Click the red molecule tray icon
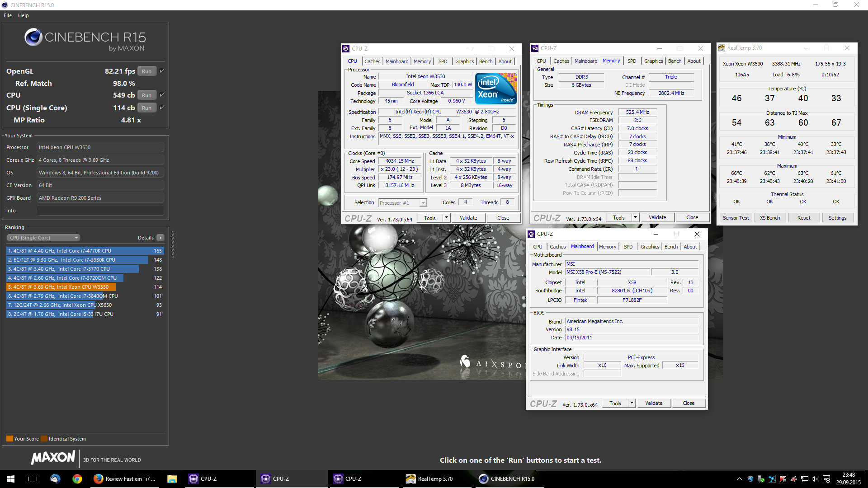Viewport: 868px width, 488px height. [x=794, y=479]
